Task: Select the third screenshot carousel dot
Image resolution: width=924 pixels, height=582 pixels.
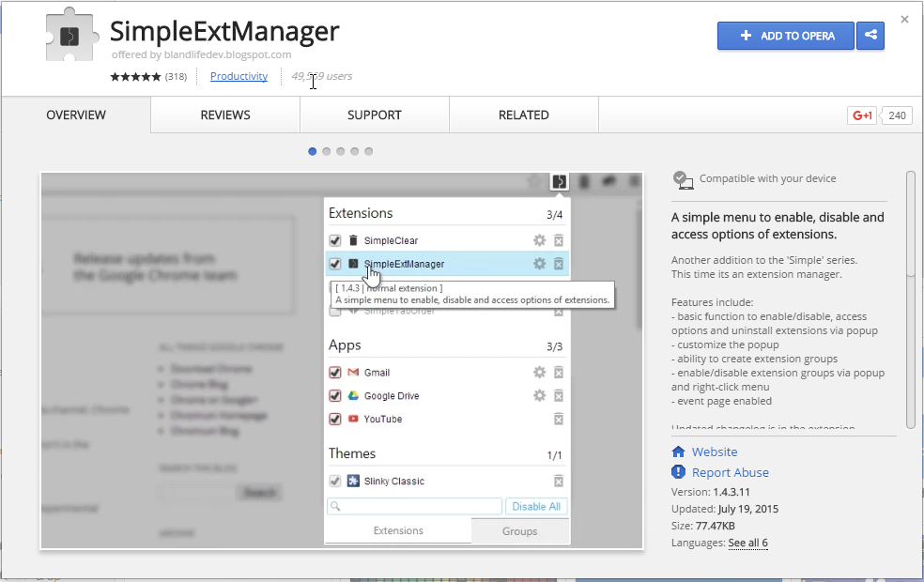Action: click(x=341, y=151)
